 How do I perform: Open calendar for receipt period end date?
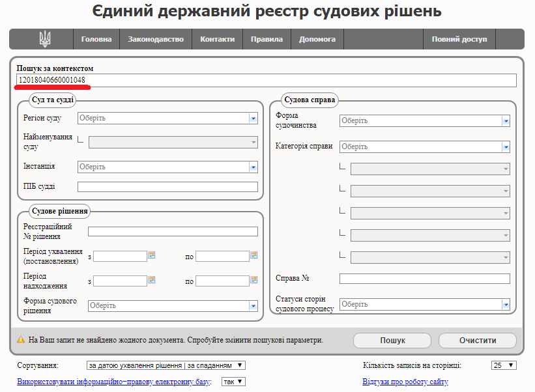tap(254, 281)
